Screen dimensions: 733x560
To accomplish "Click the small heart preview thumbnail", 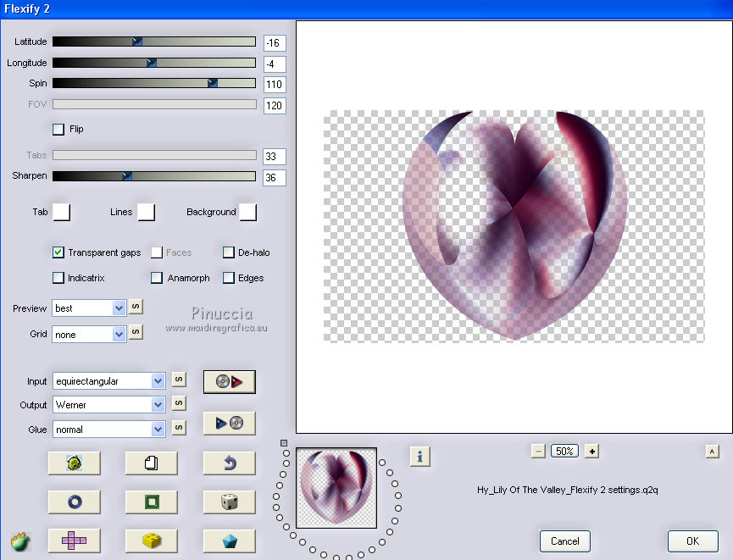I will (336, 488).
